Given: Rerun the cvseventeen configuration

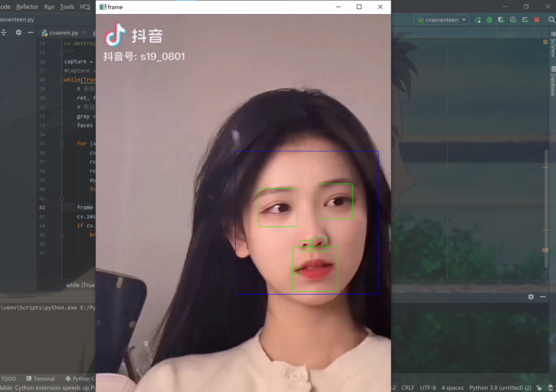Looking at the screenshot, I should [x=478, y=20].
